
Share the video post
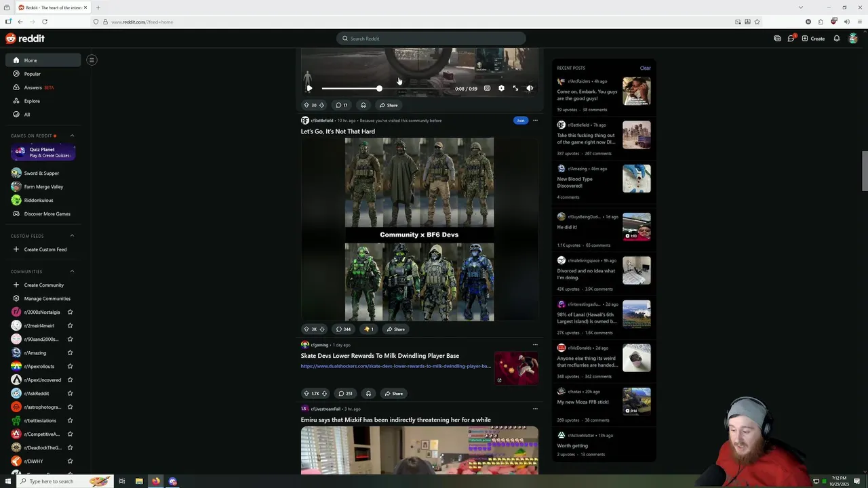coord(389,105)
